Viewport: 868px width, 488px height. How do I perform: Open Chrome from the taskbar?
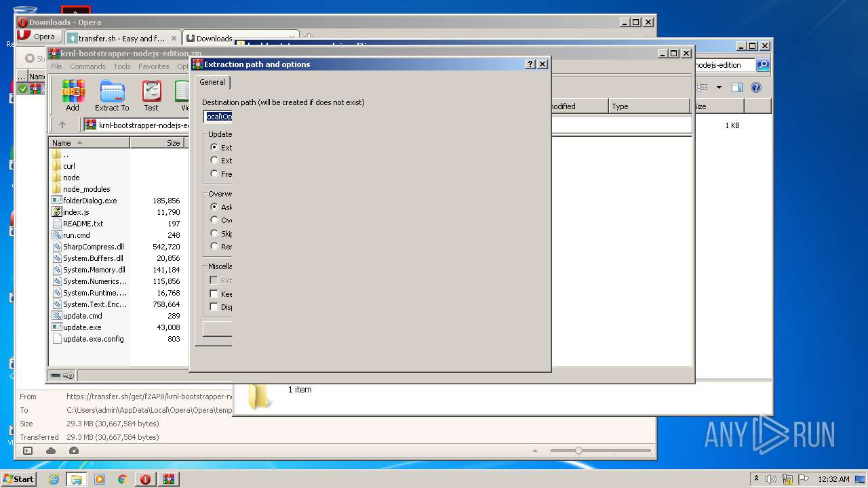[123, 479]
